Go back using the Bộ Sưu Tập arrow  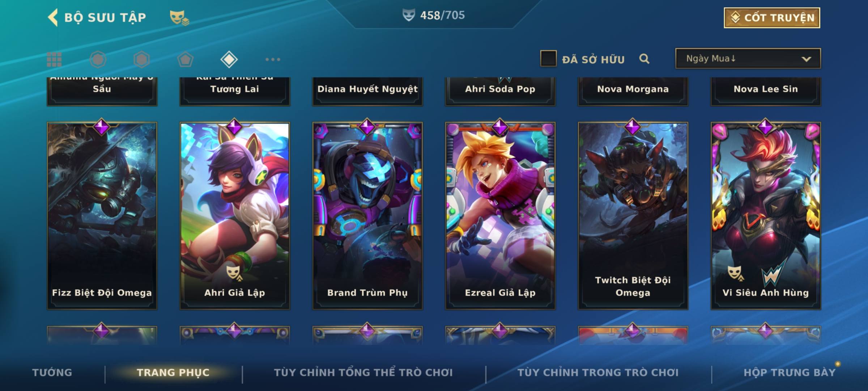[x=53, y=17]
